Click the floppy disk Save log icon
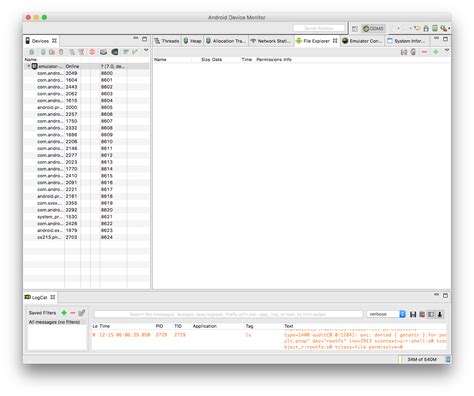This screenshot has height=396, width=474. click(413, 314)
